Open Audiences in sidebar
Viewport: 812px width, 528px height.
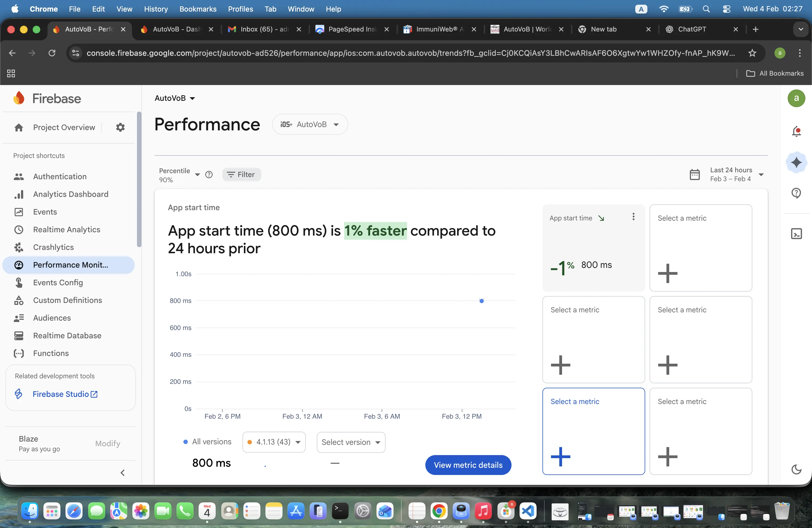click(52, 318)
